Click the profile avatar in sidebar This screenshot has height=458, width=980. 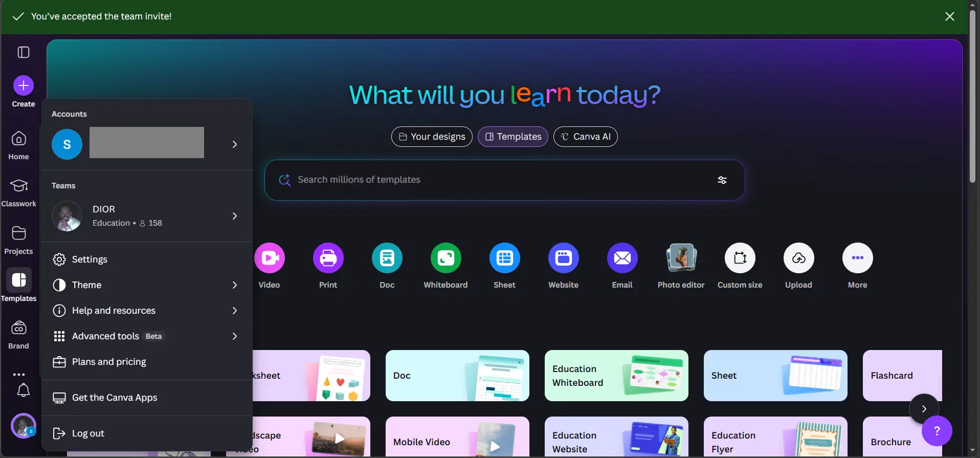(x=24, y=425)
